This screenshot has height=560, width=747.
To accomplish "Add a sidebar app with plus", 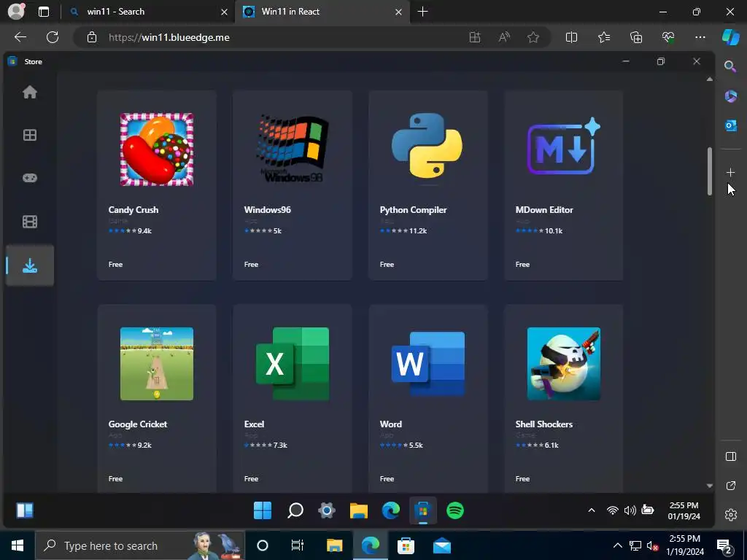I will click(x=730, y=172).
